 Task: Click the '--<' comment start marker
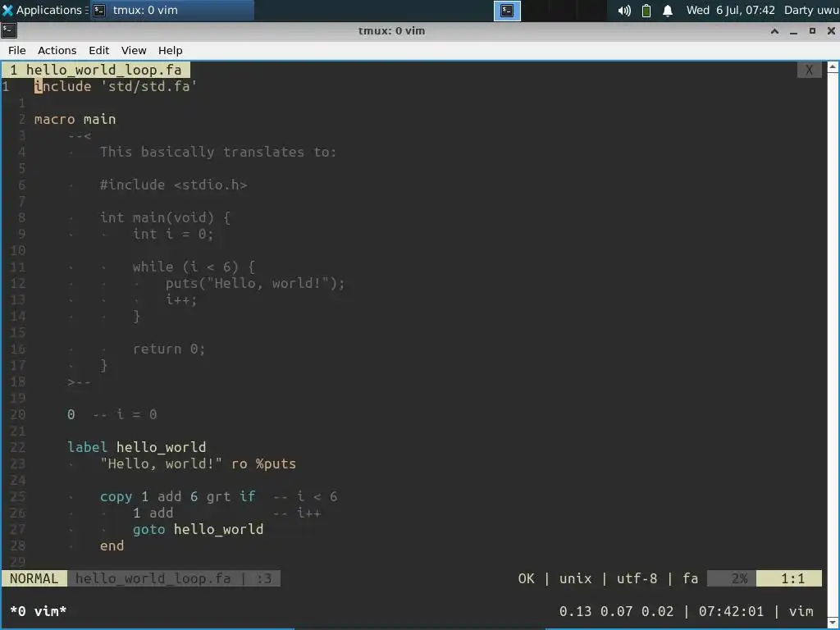(80, 135)
